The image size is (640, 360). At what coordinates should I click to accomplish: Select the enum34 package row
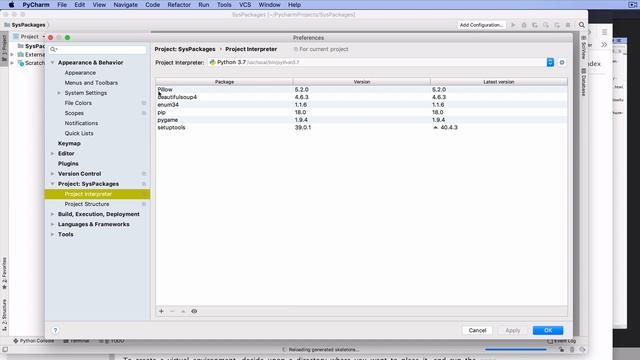coord(361,105)
